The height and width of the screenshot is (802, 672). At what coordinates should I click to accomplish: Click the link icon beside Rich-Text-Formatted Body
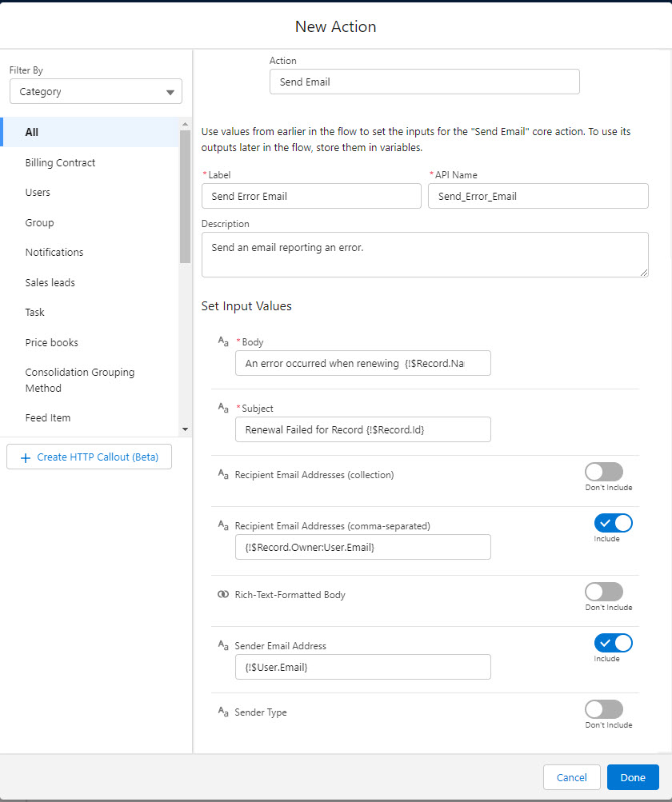(x=223, y=595)
